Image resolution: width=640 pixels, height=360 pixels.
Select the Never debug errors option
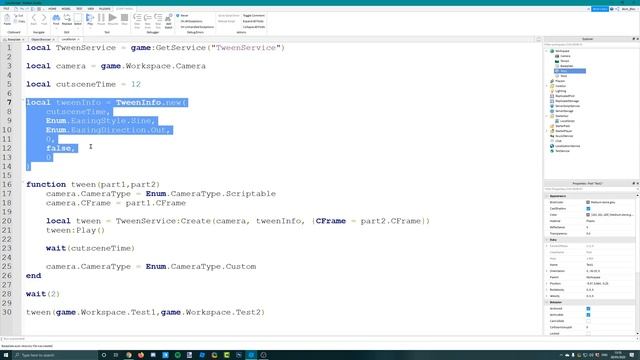tap(182, 16)
